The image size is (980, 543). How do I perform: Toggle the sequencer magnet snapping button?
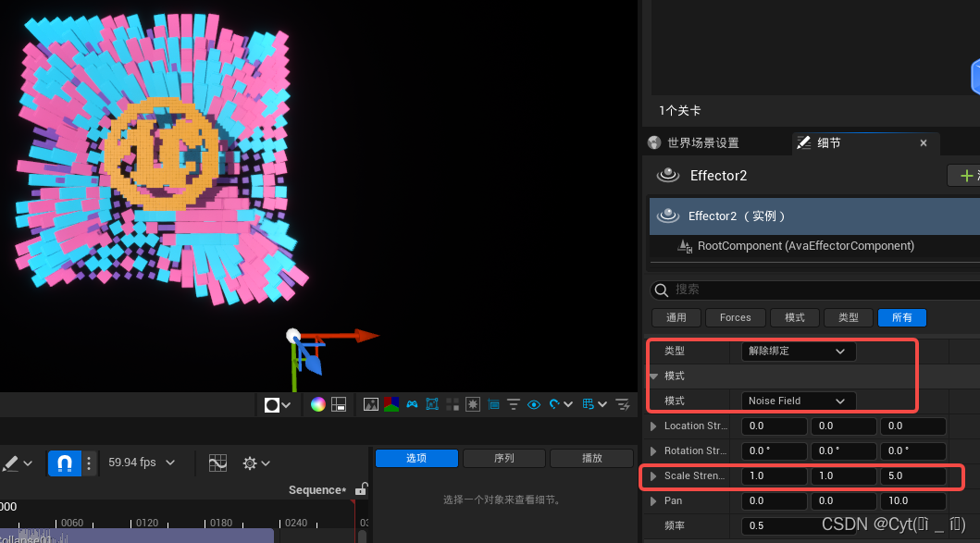[65, 463]
